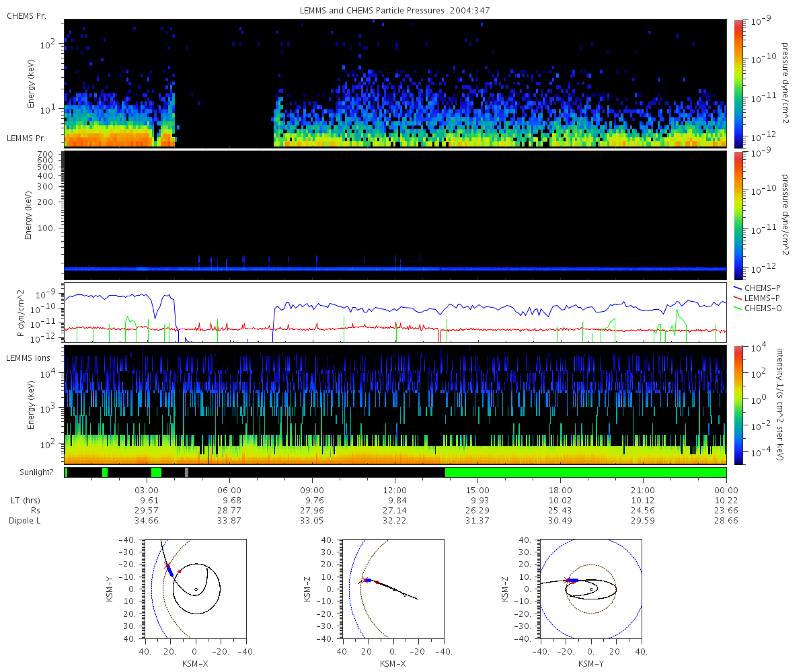
Task: Click the blue band in LEMMS pressure spectrogram
Action: point(395,269)
